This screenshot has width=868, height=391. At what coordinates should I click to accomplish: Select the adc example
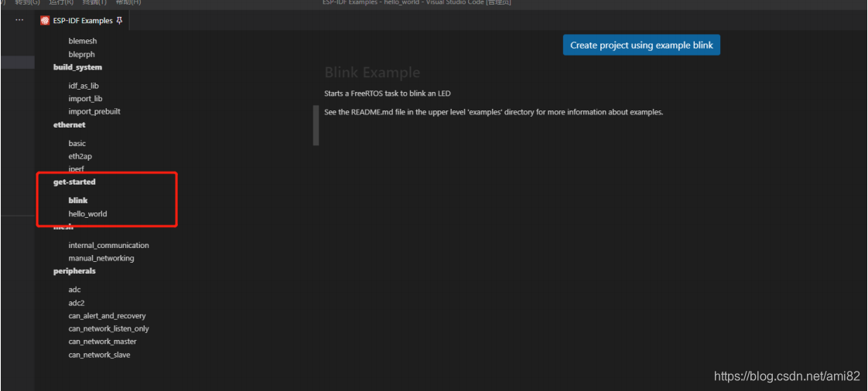(75, 290)
